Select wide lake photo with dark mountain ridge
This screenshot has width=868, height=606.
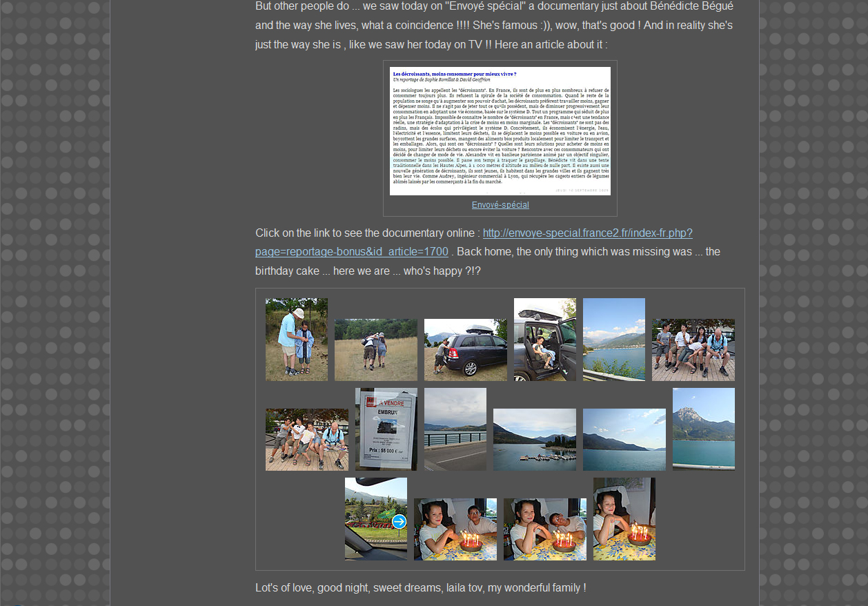pos(624,440)
